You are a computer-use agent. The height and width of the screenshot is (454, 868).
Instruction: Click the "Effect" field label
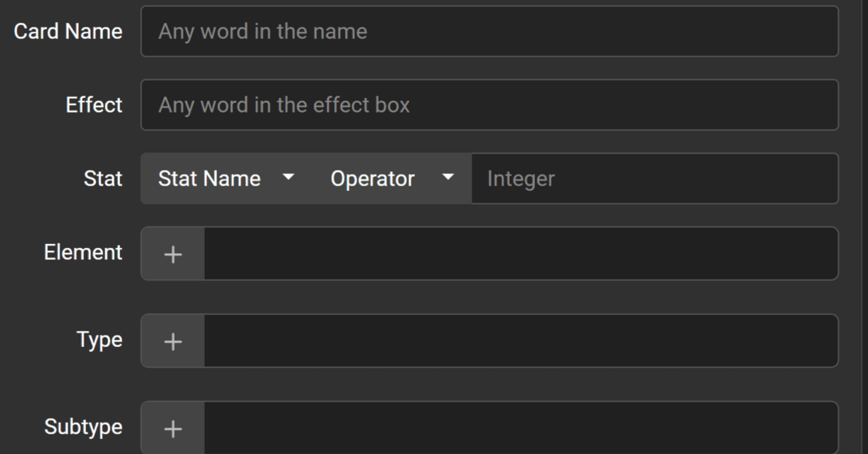click(x=94, y=105)
